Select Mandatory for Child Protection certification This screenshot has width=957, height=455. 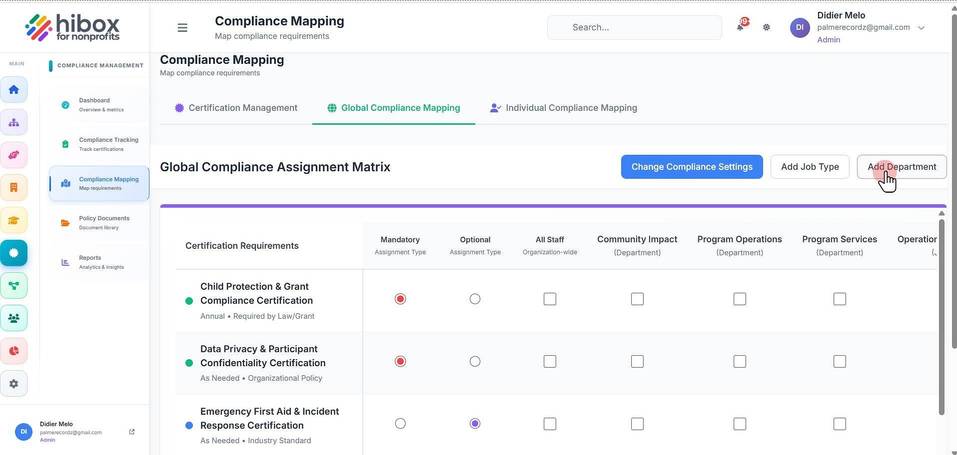coord(400,299)
